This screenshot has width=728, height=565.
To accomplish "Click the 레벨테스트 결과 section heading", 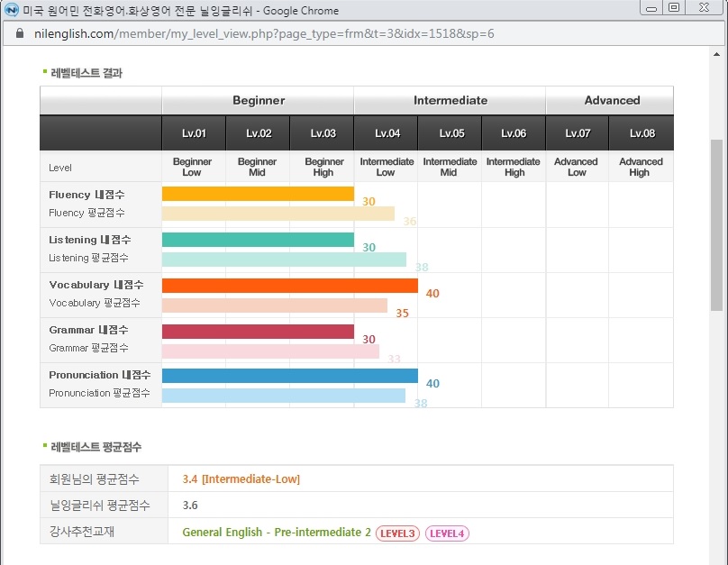I will pyautogui.click(x=86, y=73).
